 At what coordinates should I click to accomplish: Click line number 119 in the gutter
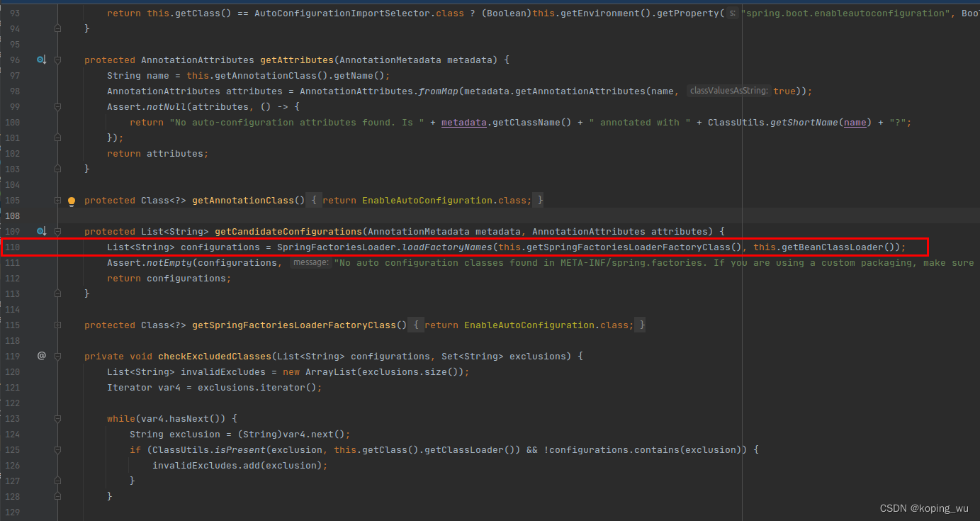coord(12,357)
